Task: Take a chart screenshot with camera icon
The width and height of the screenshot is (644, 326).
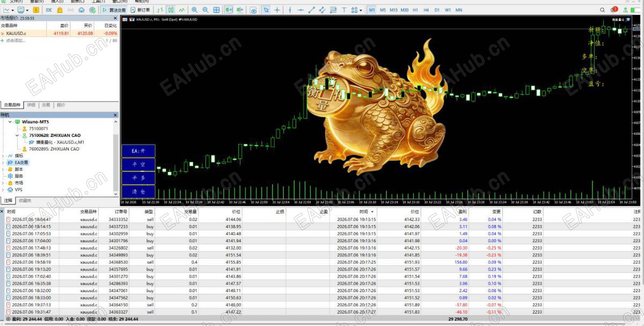Action: click(x=253, y=10)
